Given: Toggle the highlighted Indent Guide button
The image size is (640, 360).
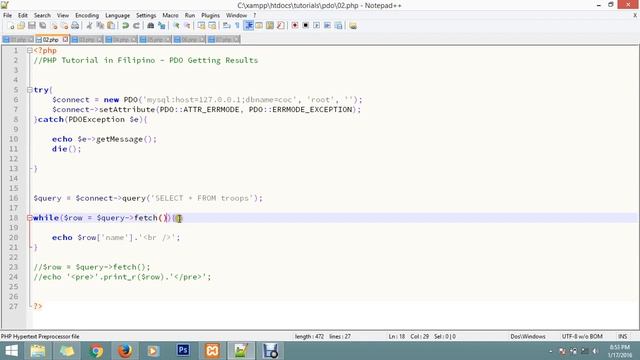Looking at the screenshot, I should (x=248, y=26).
